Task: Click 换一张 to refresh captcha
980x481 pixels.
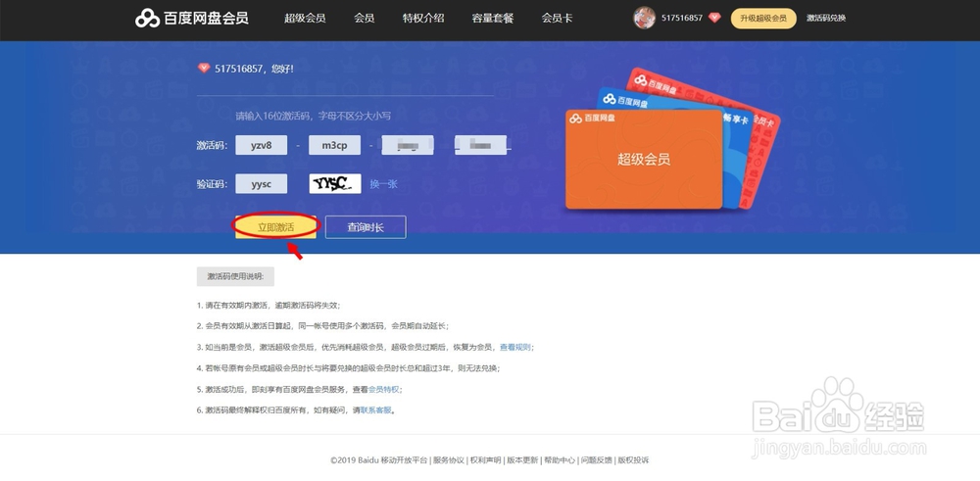Action: click(383, 184)
